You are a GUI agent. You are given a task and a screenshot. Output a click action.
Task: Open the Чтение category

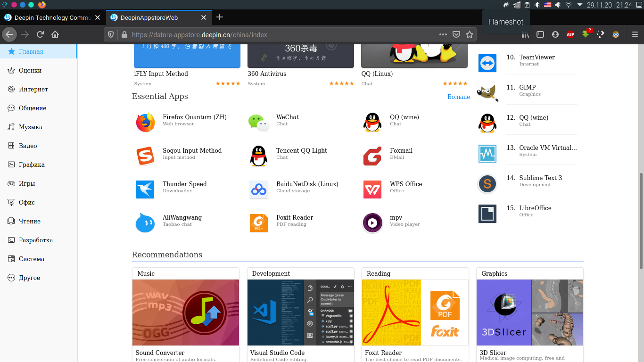38,221
